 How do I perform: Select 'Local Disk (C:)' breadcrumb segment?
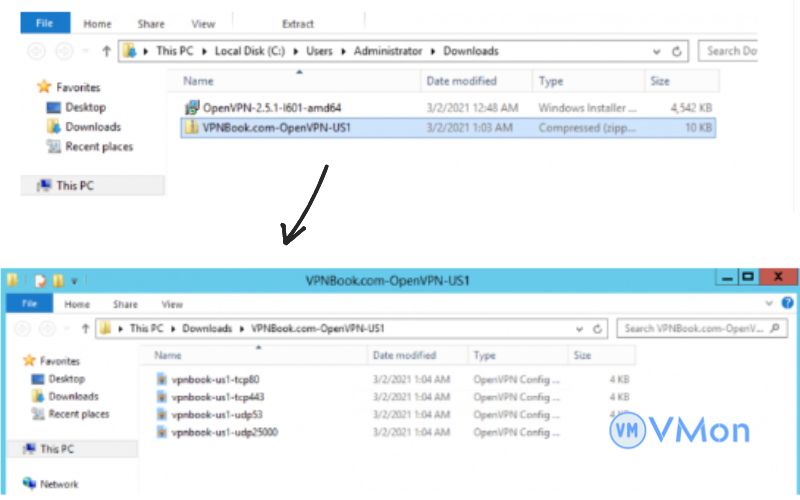click(x=249, y=51)
